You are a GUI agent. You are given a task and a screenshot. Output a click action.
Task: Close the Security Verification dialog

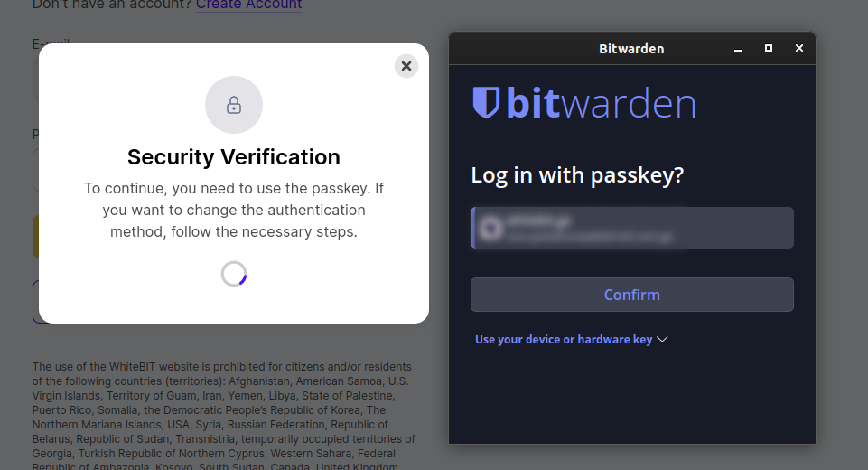coord(406,66)
